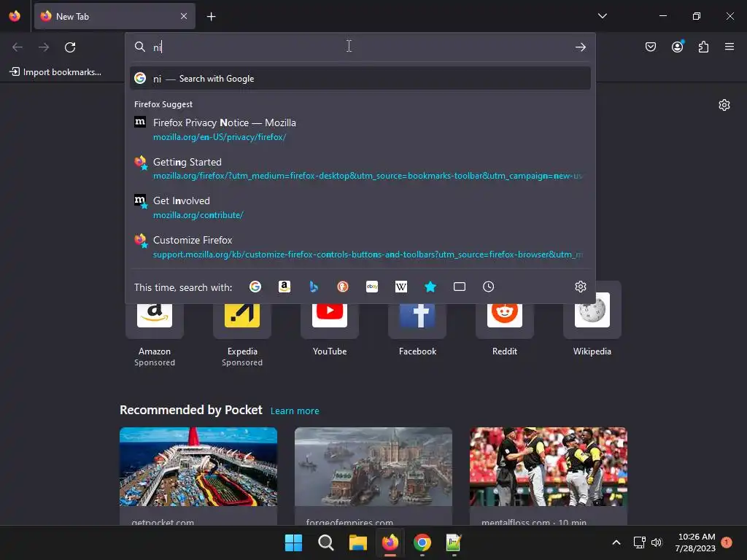Image resolution: width=747 pixels, height=560 pixels.
Task: Click Firefox icon in taskbar
Action: [390, 542]
